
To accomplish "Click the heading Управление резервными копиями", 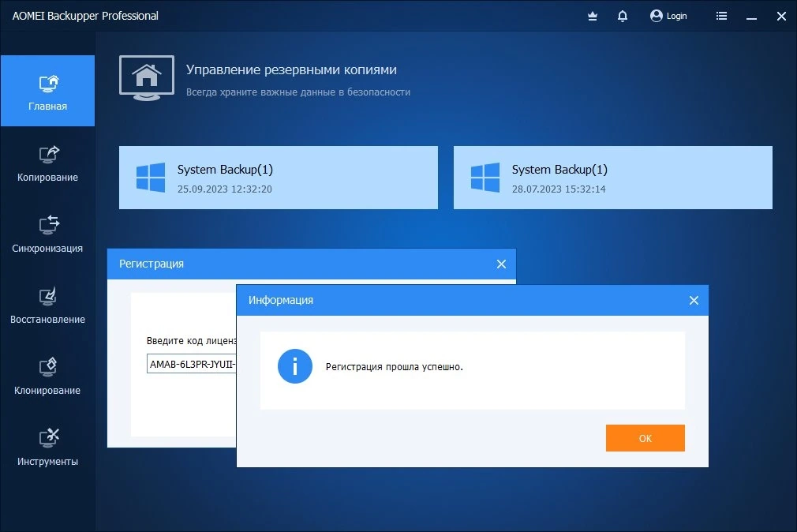I will pyautogui.click(x=291, y=69).
